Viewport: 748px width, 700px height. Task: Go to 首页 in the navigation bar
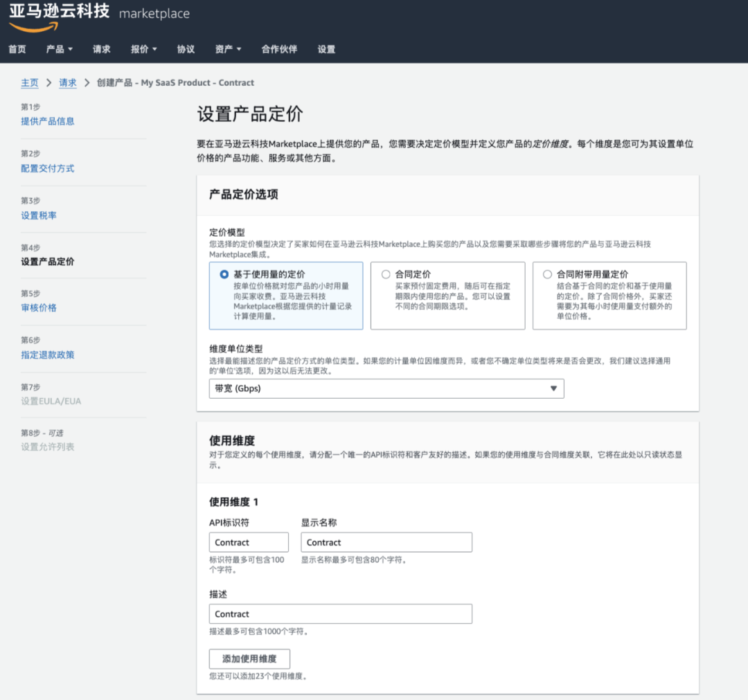click(17, 49)
